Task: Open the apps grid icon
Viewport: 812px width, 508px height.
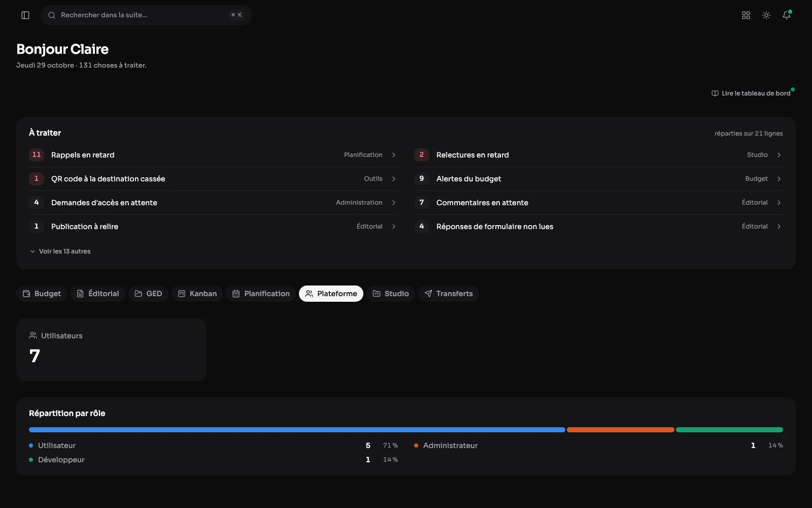Action: click(x=746, y=15)
